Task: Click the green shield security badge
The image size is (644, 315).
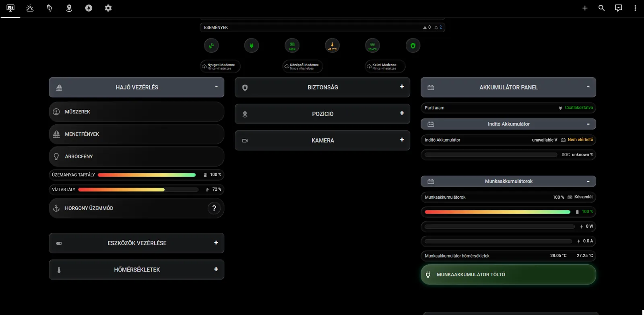Action: pyautogui.click(x=413, y=45)
